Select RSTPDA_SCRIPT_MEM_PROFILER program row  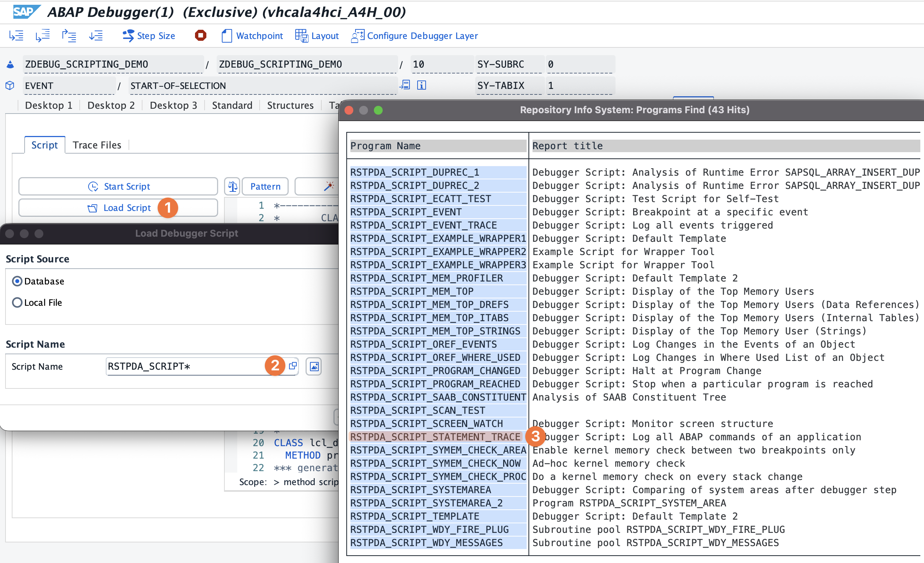pyautogui.click(x=438, y=279)
